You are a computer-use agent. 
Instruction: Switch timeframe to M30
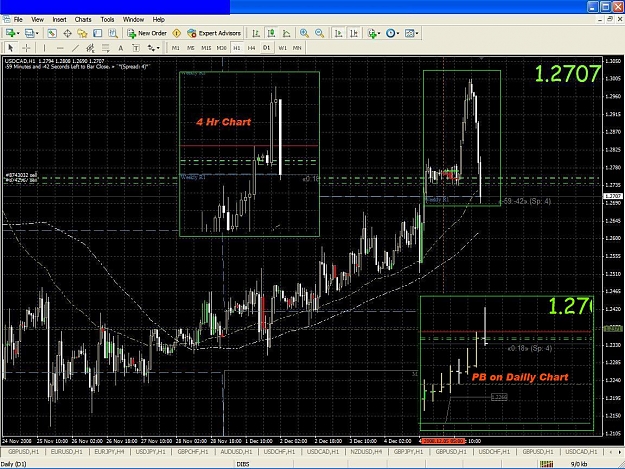(221, 48)
